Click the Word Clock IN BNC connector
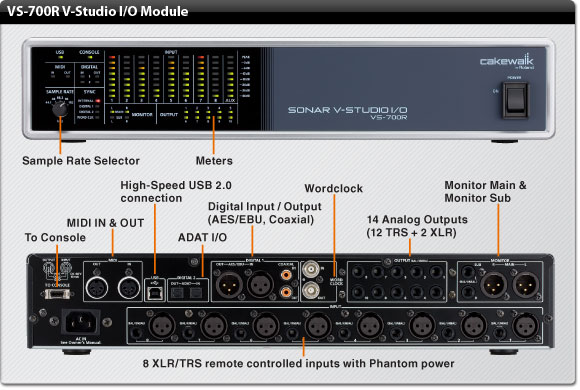This screenshot has width=580, height=390. (311, 270)
